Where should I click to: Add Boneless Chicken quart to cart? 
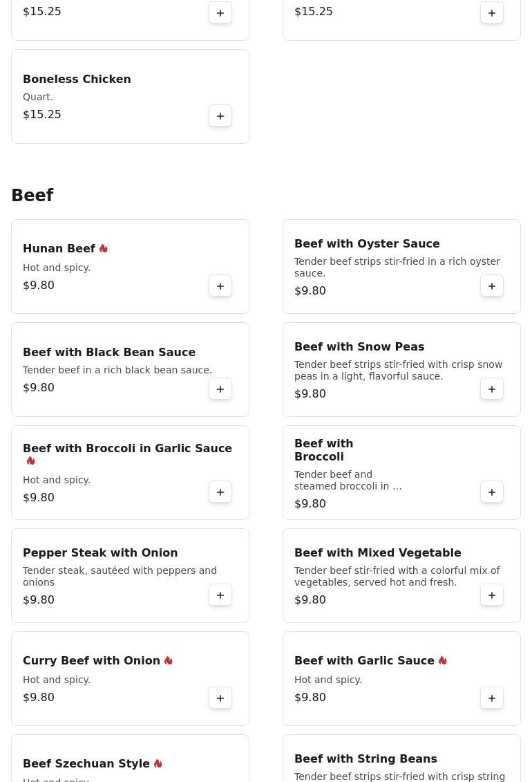tap(220, 116)
